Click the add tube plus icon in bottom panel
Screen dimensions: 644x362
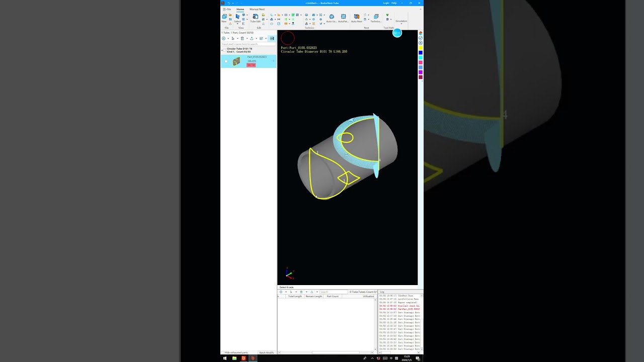point(281,292)
